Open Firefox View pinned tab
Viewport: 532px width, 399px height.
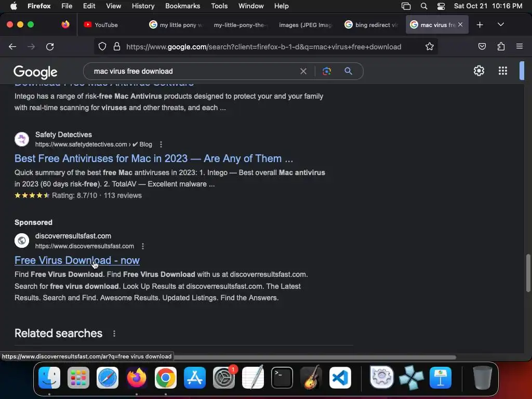(65, 24)
